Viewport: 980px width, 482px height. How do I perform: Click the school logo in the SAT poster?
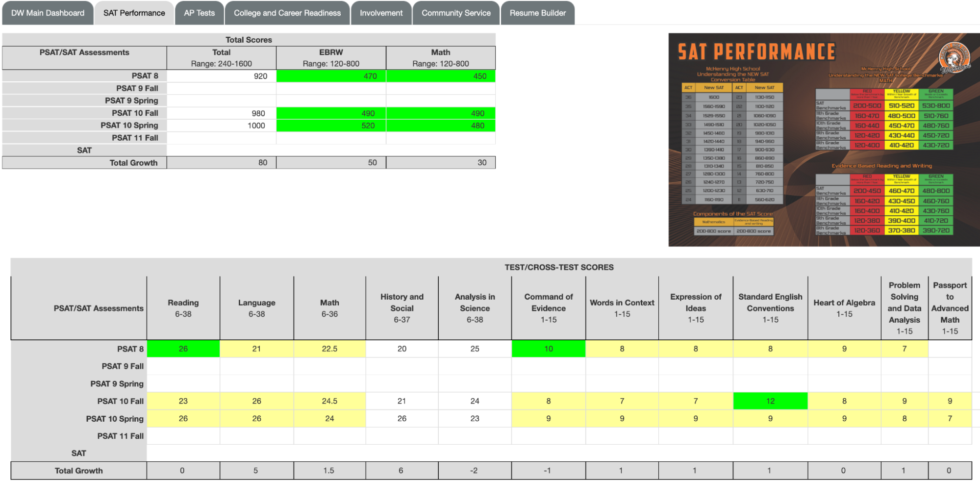click(x=954, y=58)
